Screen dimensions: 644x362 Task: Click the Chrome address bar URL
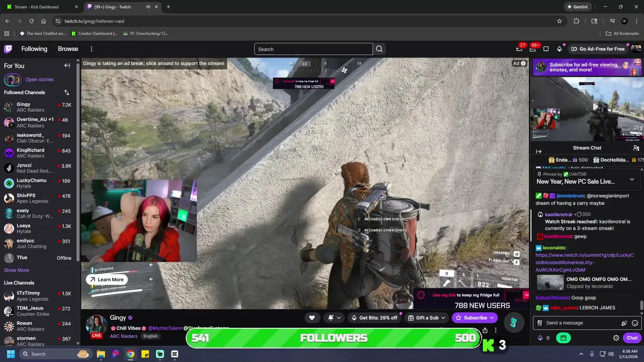pos(95,21)
